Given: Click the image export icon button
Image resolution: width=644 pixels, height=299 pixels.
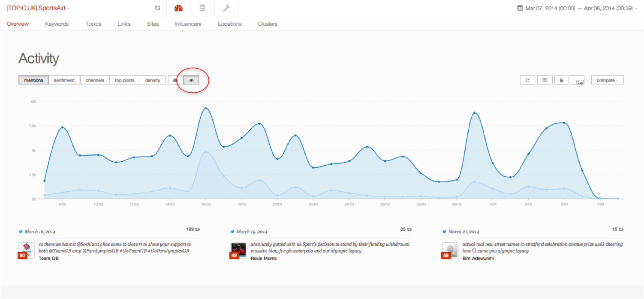Looking at the screenshot, I should tap(580, 81).
